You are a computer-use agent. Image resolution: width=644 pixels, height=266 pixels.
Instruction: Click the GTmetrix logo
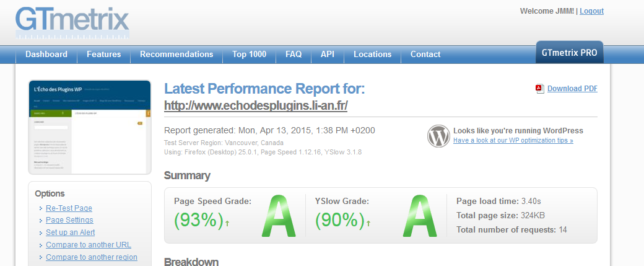tap(72, 22)
